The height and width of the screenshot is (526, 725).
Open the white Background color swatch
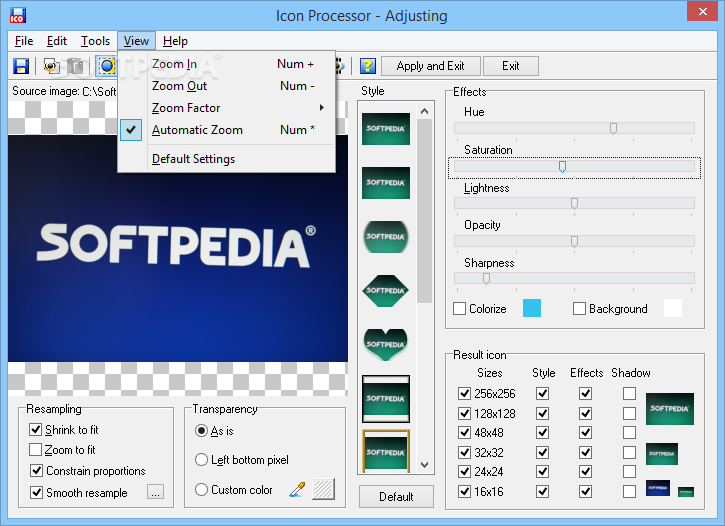pos(673,308)
